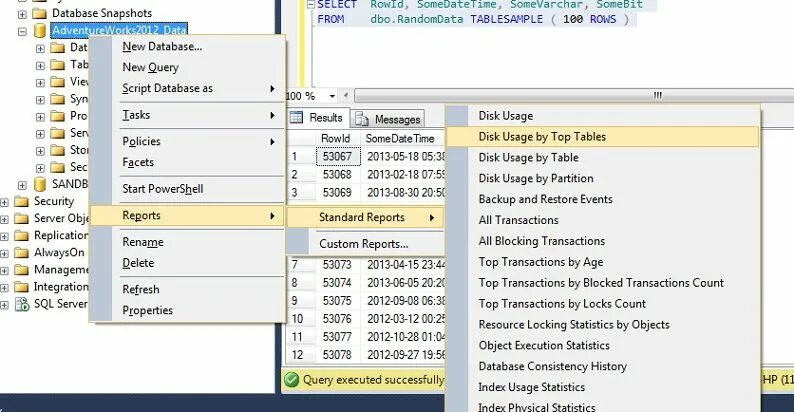Click the AlwaysOn folder icon
This screenshot has height=412, width=794.
point(21,253)
